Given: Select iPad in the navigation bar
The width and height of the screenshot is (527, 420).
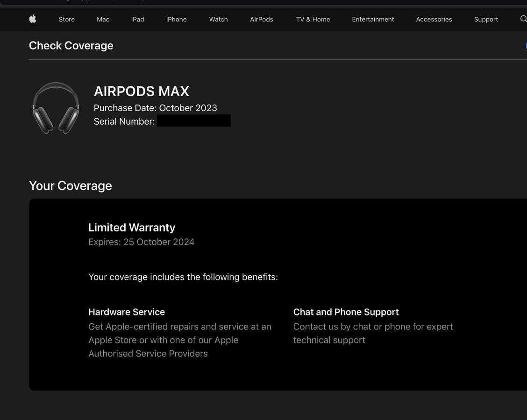Looking at the screenshot, I should tap(137, 19).
